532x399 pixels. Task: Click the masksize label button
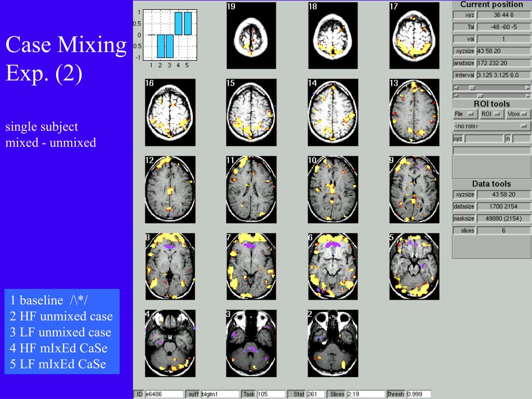(464, 219)
